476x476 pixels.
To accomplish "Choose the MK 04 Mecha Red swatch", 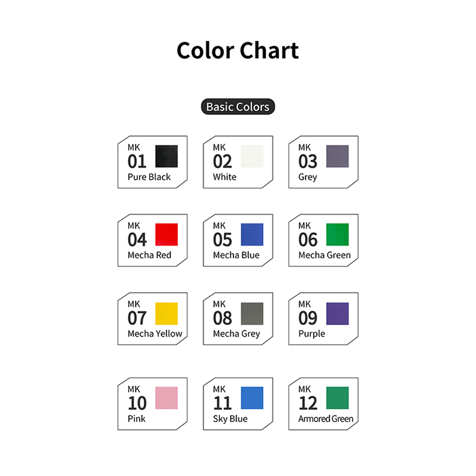I will point(166,234).
